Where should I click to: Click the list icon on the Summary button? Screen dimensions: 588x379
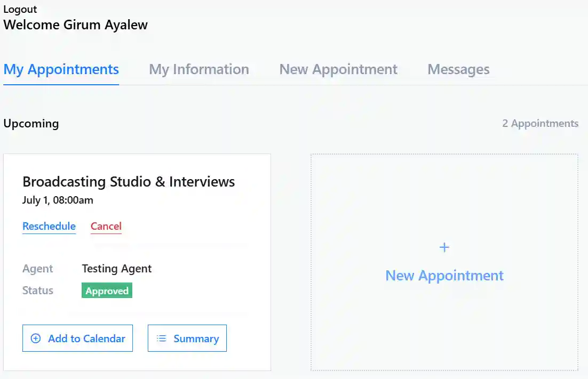(x=161, y=338)
